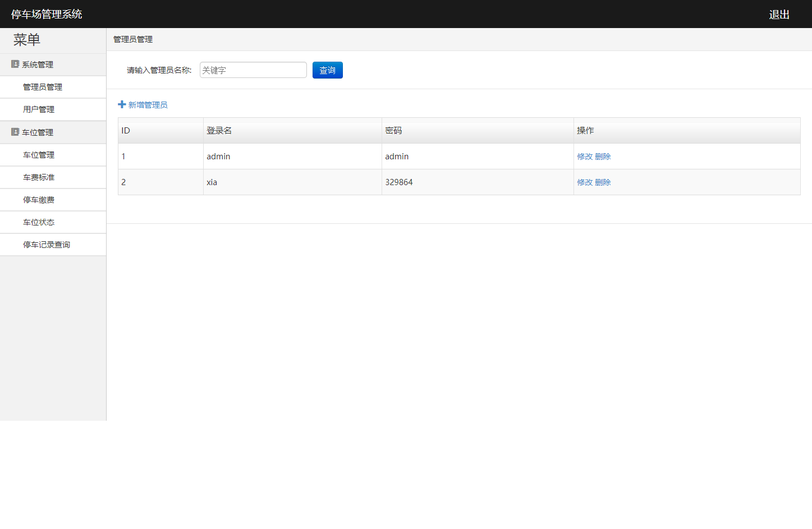Image resolution: width=812 pixels, height=529 pixels.
Task: Collapse the 车位管理 menu group header
Action: 38,133
